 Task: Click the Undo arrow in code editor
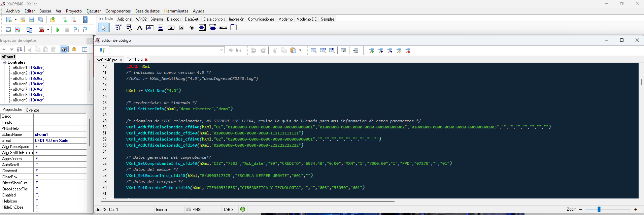coord(253,50)
